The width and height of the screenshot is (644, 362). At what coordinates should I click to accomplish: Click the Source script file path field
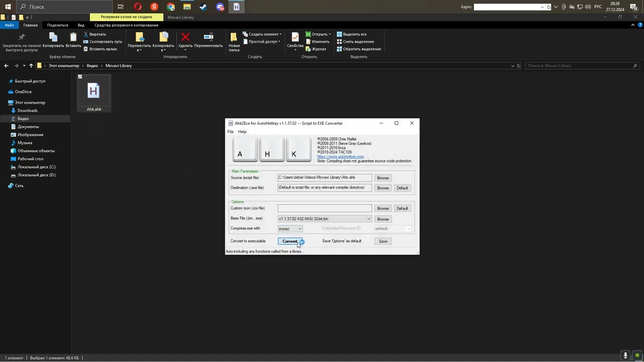coord(325,177)
